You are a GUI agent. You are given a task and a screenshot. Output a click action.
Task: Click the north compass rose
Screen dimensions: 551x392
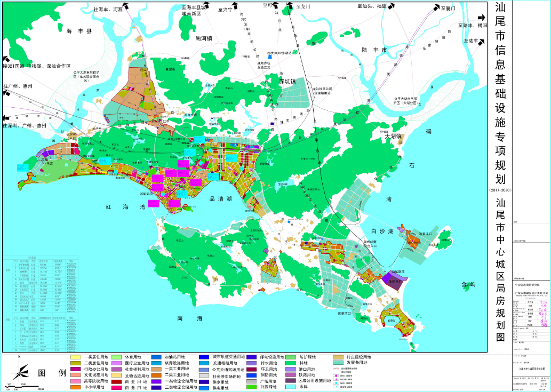point(19,368)
